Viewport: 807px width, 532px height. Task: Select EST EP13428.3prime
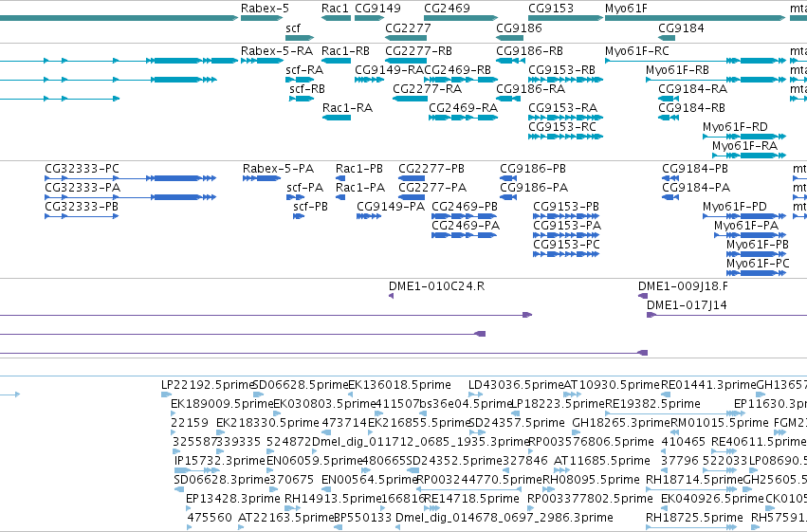[232, 499]
